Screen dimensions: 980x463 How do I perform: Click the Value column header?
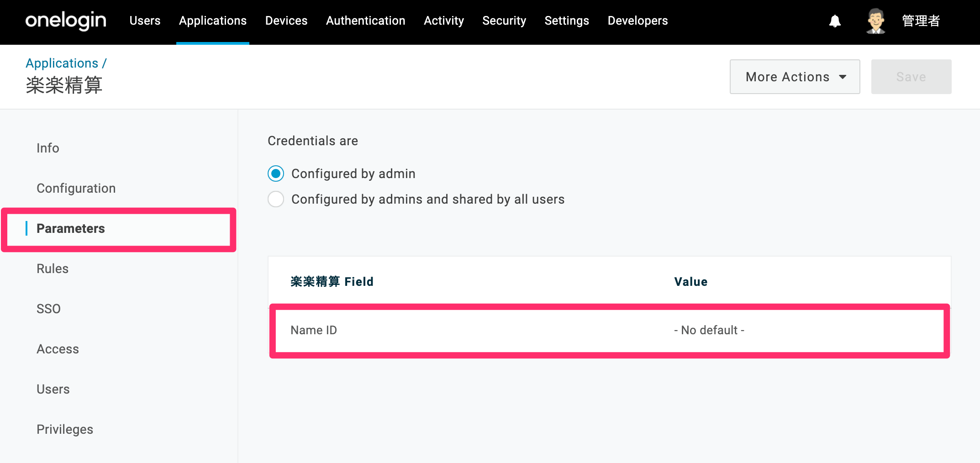[x=691, y=282]
